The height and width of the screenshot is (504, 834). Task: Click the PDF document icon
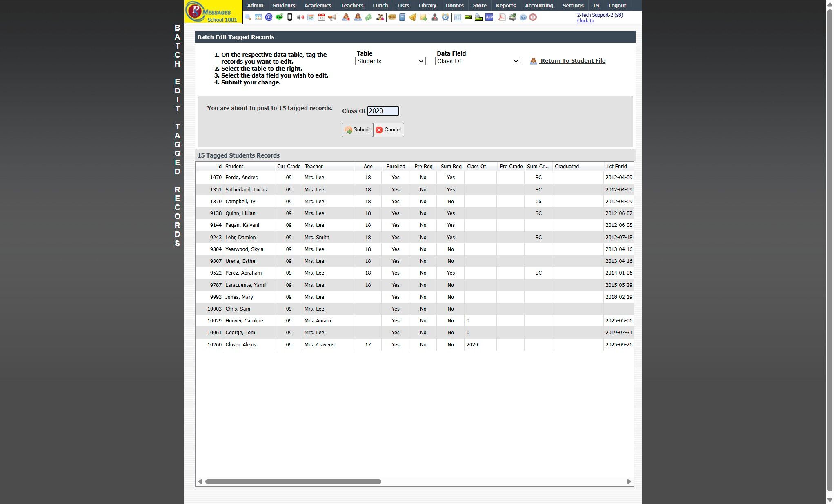tap(502, 18)
